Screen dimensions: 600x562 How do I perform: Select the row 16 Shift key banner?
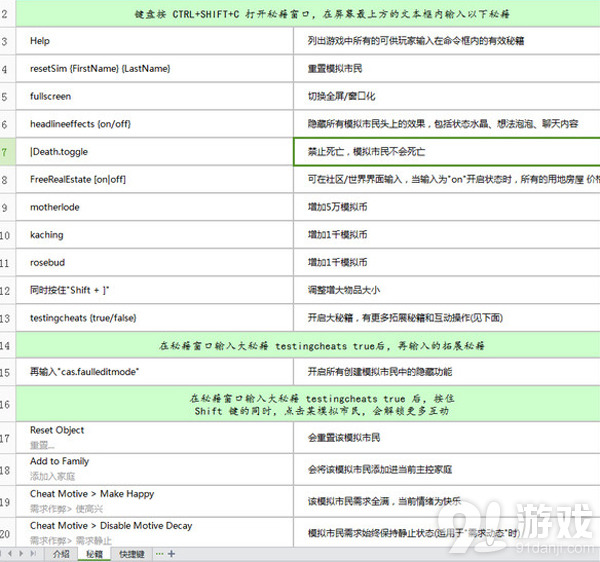(x=308, y=404)
